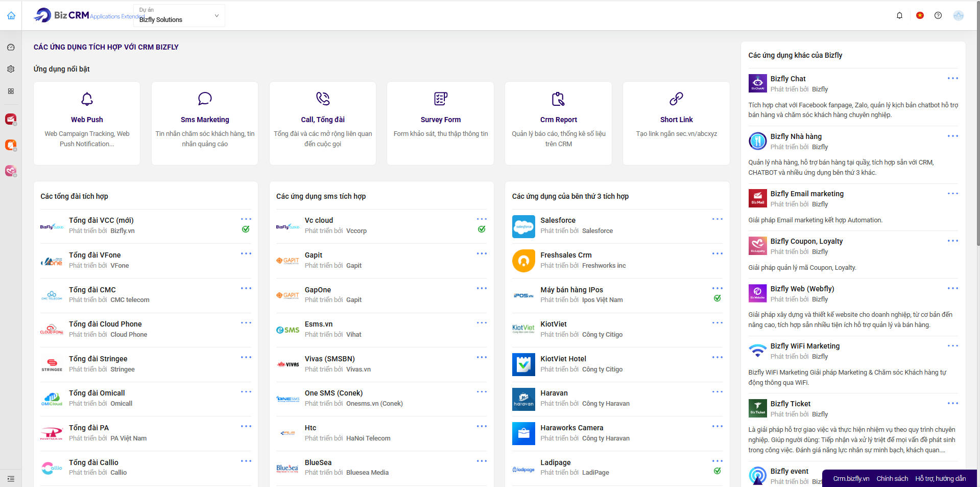
Task: Open the help question mark icon
Action: click(938, 15)
